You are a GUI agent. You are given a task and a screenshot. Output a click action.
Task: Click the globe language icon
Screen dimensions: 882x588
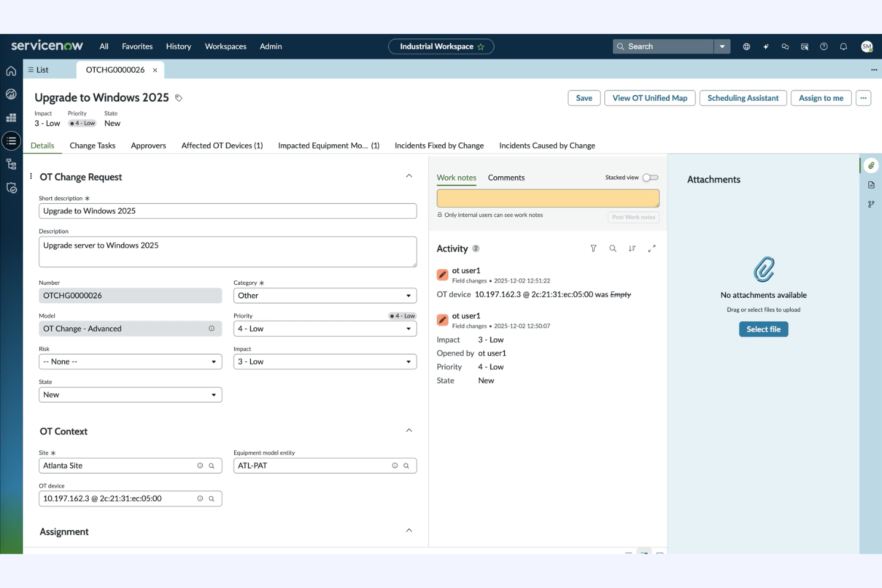pyautogui.click(x=746, y=46)
